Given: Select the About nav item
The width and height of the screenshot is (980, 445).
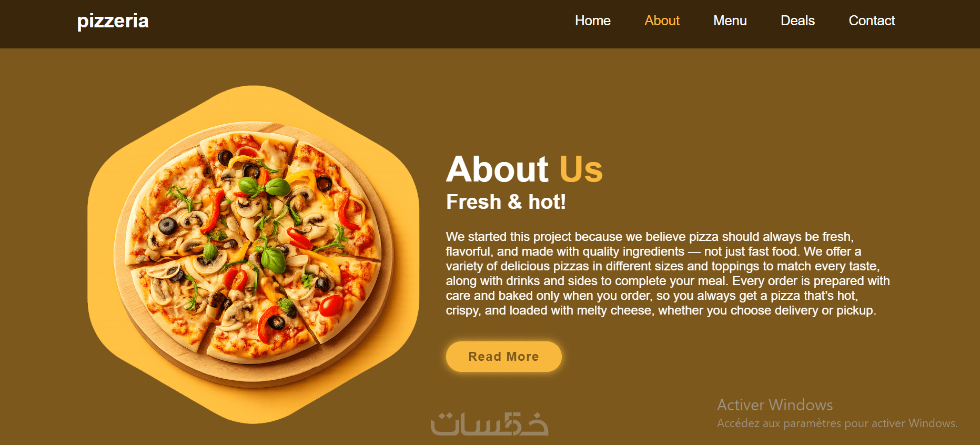Looking at the screenshot, I should pos(662,21).
